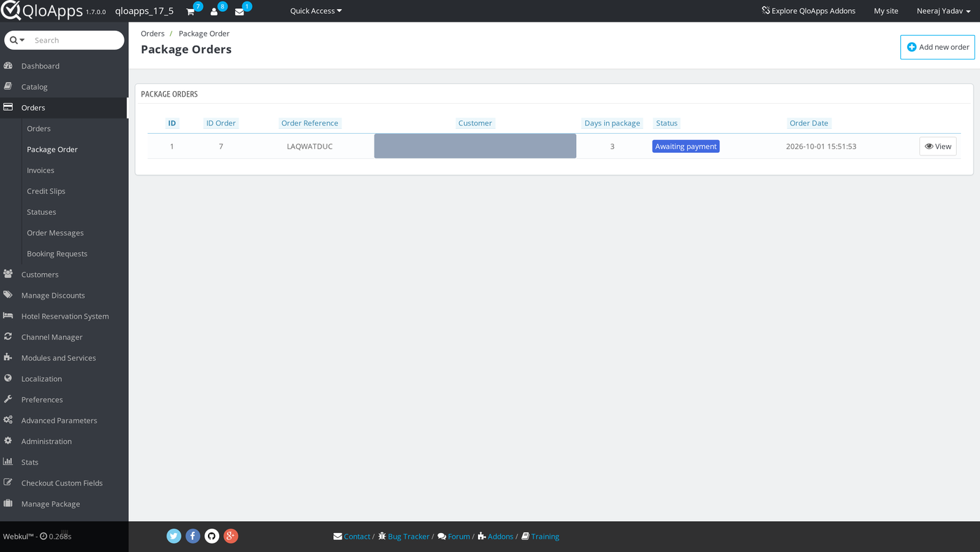Open the messages envelope notification icon
The width and height of the screenshot is (980, 552).
click(x=239, y=12)
